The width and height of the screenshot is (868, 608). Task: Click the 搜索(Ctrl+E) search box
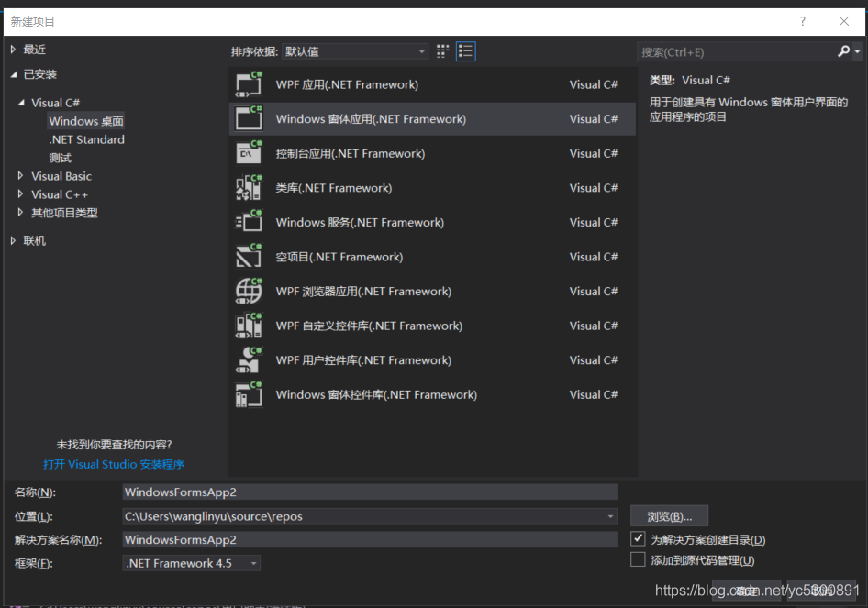point(737,52)
